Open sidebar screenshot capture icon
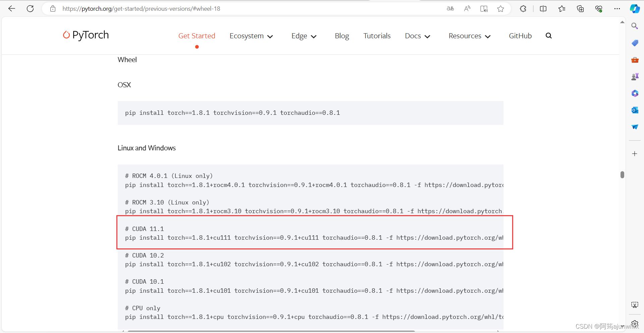The height and width of the screenshot is (333, 644). [x=635, y=305]
